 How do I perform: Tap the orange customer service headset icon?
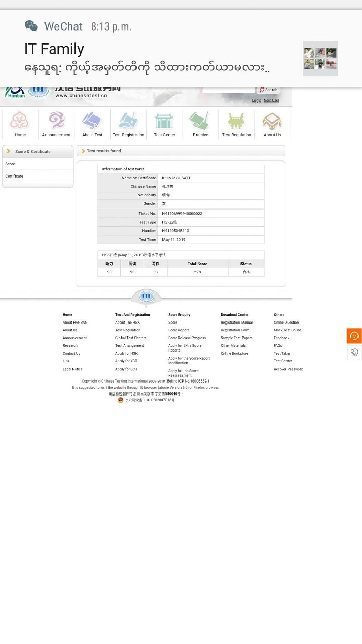[x=354, y=336]
